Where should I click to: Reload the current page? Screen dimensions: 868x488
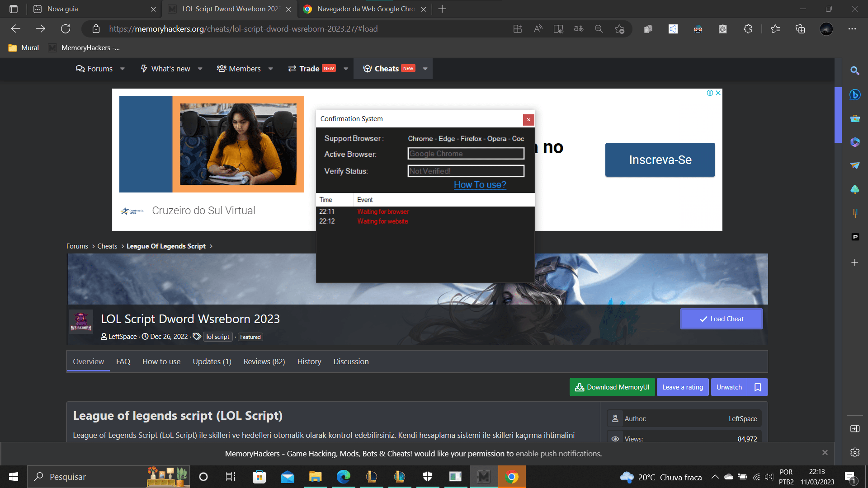[66, 29]
